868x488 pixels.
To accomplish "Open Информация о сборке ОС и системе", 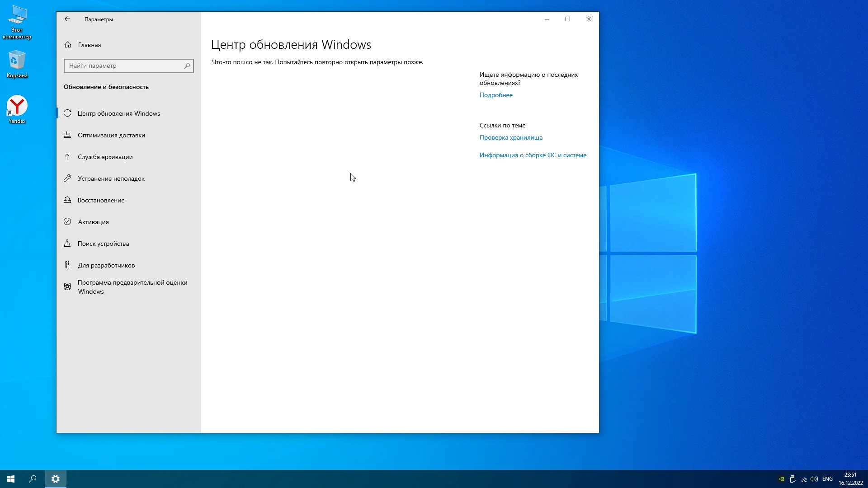I will pyautogui.click(x=533, y=155).
